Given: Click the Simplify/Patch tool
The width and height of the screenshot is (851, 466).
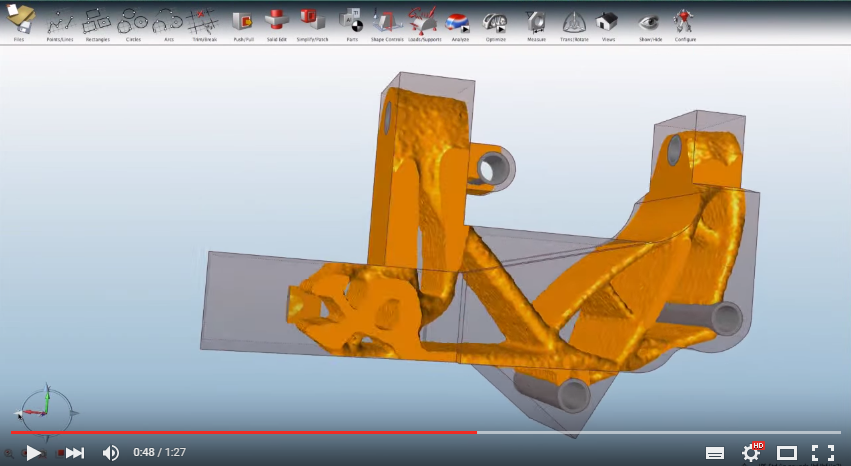Looking at the screenshot, I should coord(312,20).
